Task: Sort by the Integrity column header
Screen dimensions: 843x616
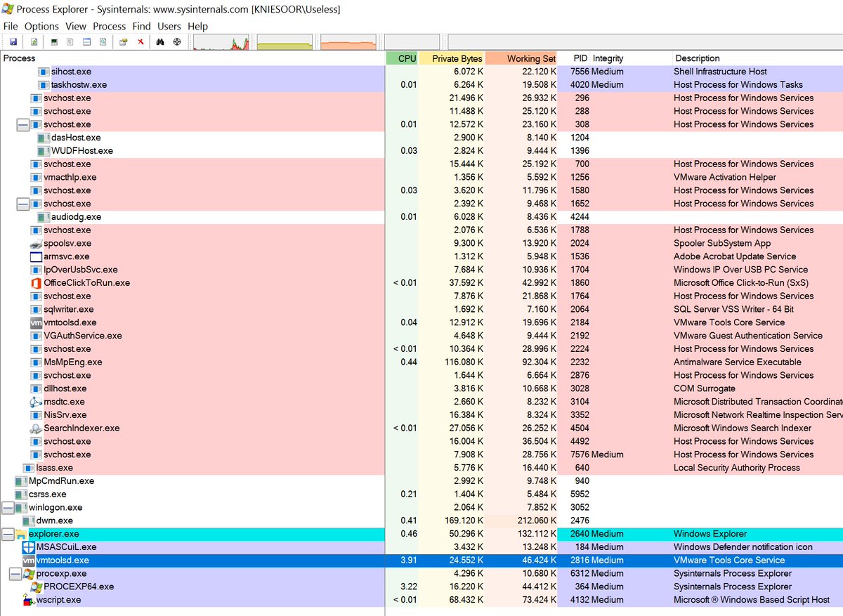Action: [x=630, y=58]
